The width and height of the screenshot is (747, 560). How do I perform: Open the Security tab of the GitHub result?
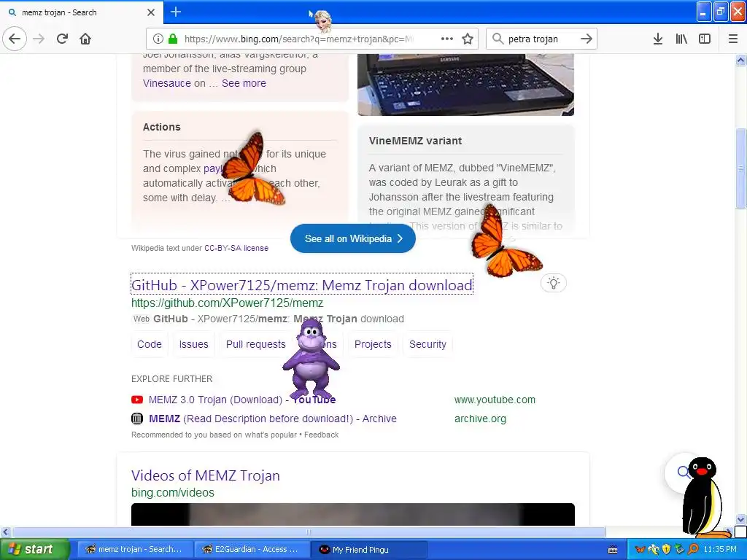pos(427,344)
